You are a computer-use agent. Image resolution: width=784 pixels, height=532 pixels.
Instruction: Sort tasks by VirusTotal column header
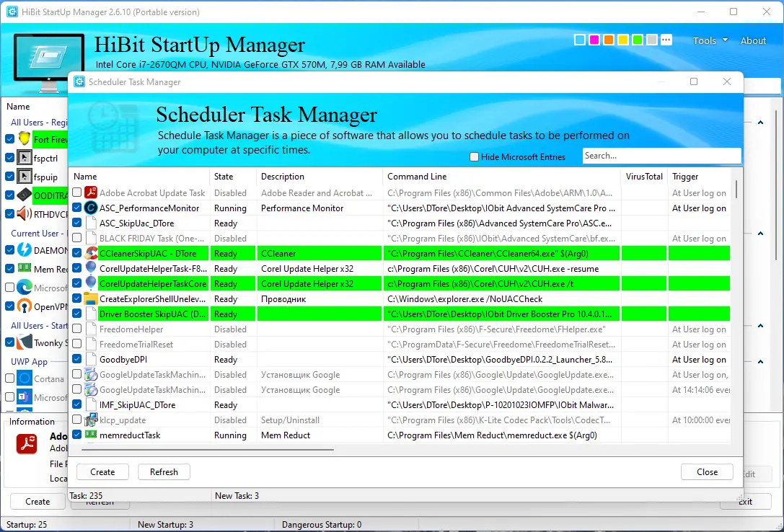(644, 177)
